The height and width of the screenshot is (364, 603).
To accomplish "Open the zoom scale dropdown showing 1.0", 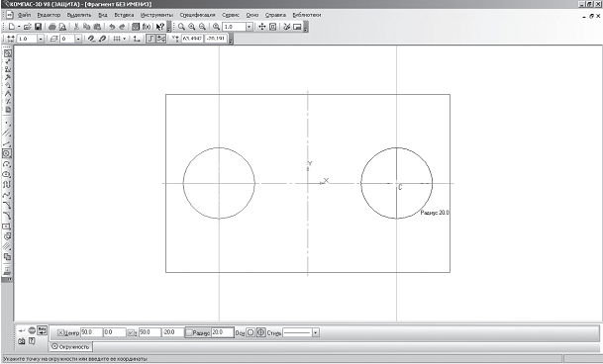I will (250, 27).
